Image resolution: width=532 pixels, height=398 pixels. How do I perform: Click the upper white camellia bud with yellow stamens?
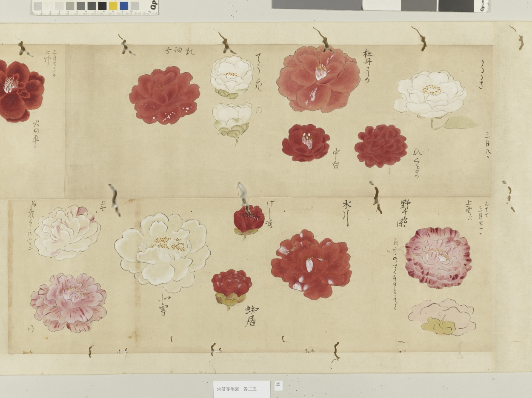point(232,77)
